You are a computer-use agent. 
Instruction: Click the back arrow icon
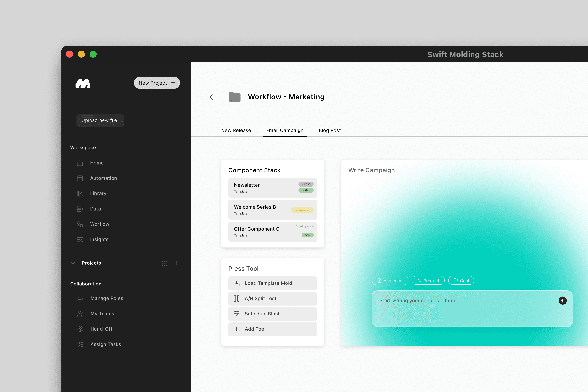(213, 97)
